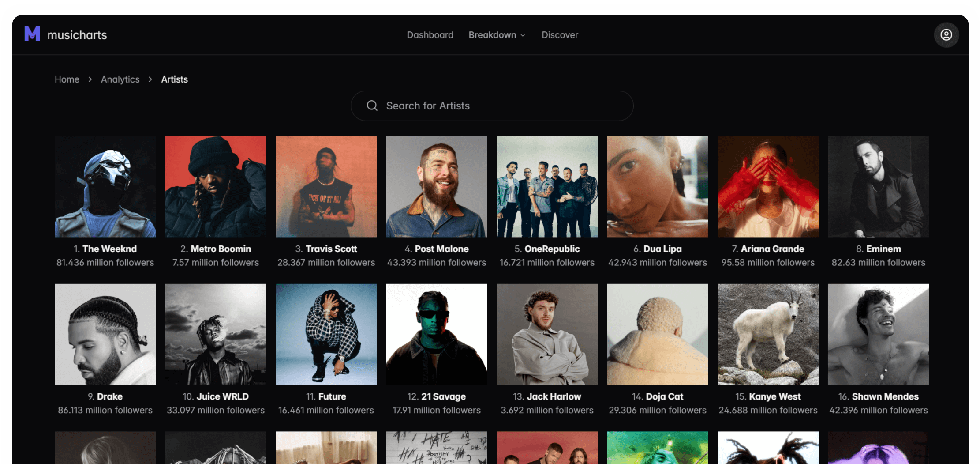Open Future artist thumbnail

(x=326, y=334)
